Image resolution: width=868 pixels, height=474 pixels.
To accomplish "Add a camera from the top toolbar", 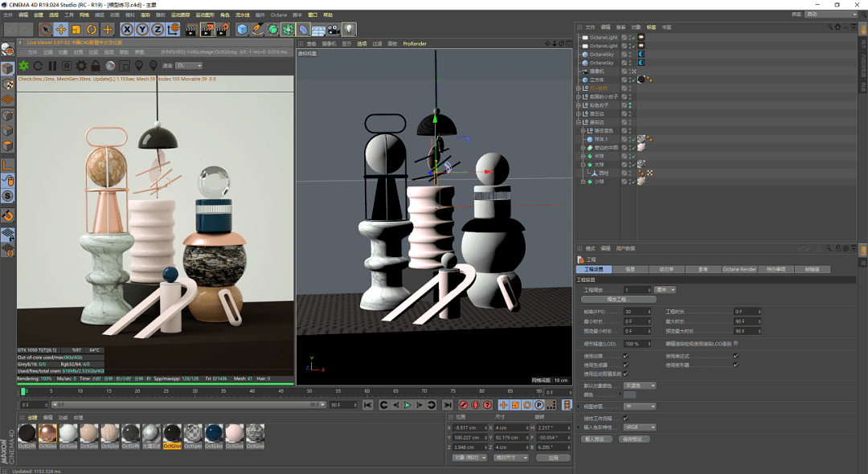I will click(x=334, y=29).
